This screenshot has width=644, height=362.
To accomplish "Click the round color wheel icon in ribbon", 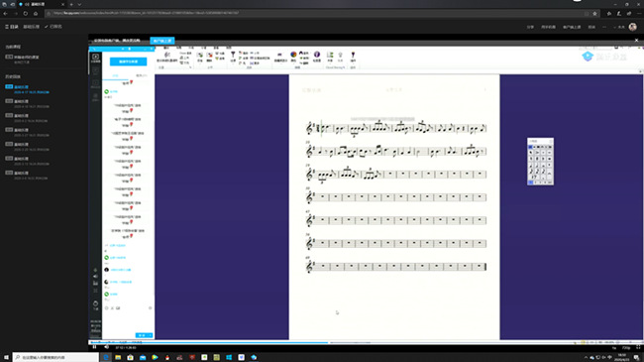I will pyautogui.click(x=293, y=55).
